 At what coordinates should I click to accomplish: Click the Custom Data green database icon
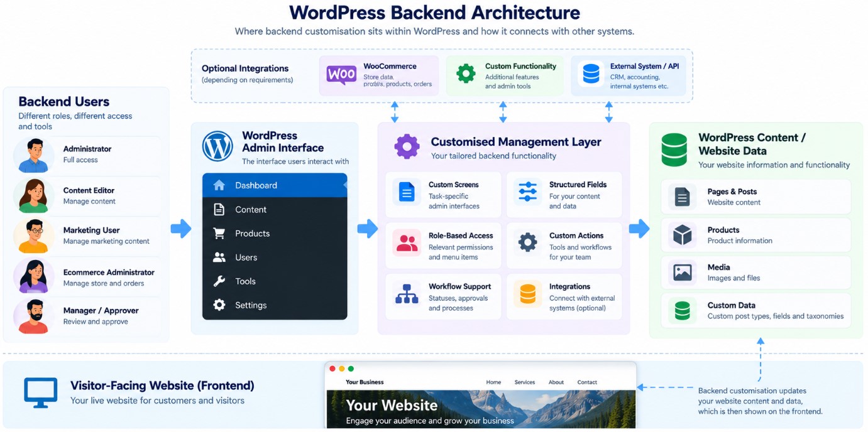682,310
